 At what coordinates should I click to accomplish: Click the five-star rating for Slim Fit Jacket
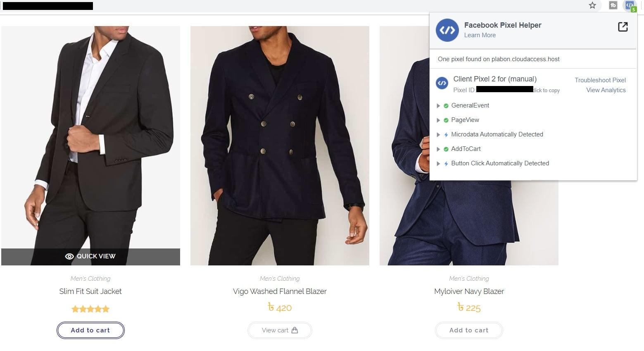click(90, 309)
